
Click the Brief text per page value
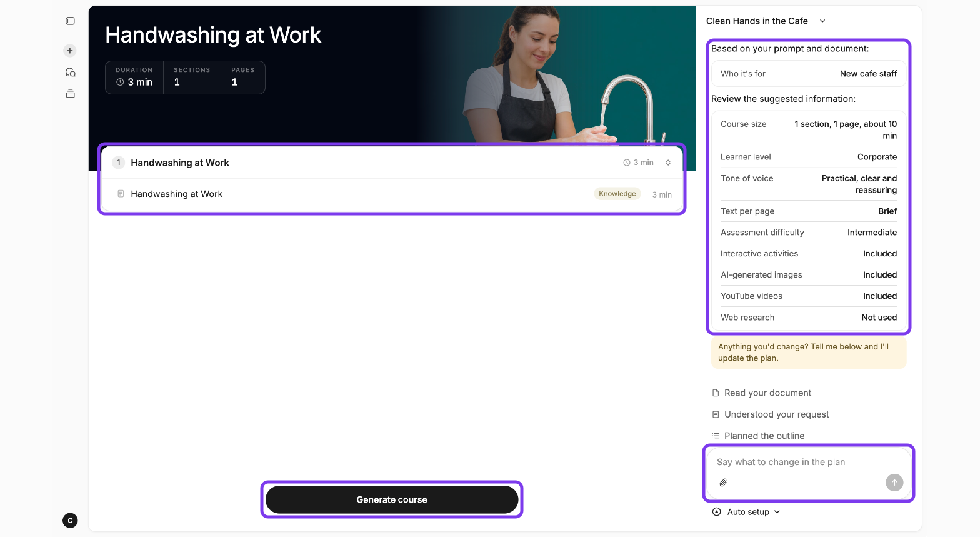[x=887, y=211]
